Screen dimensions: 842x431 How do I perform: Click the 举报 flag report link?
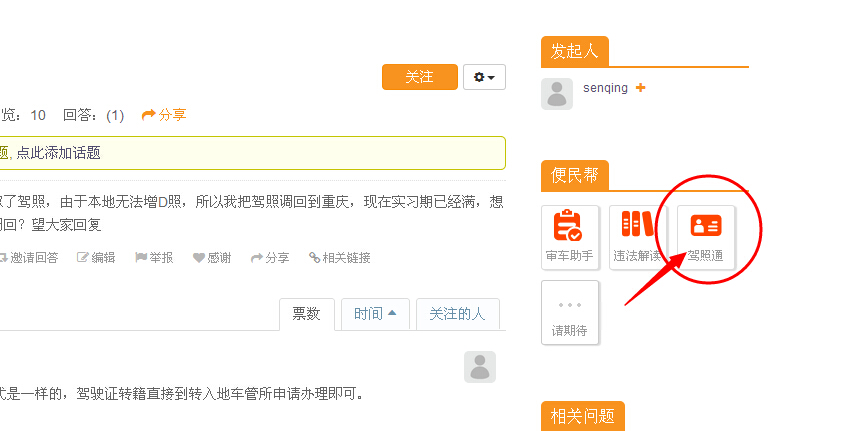(x=154, y=258)
